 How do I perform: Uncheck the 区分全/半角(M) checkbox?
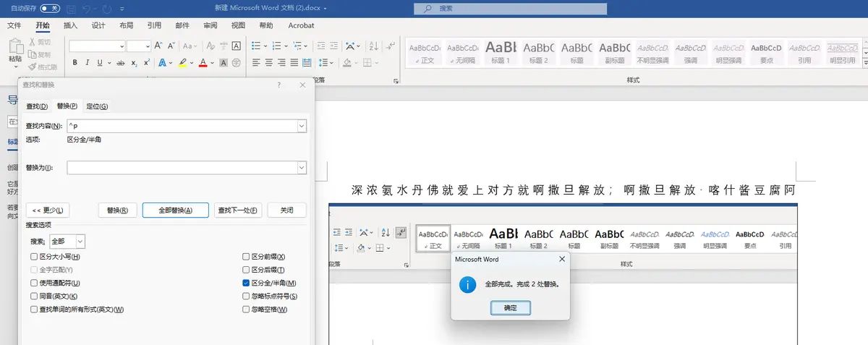click(246, 283)
